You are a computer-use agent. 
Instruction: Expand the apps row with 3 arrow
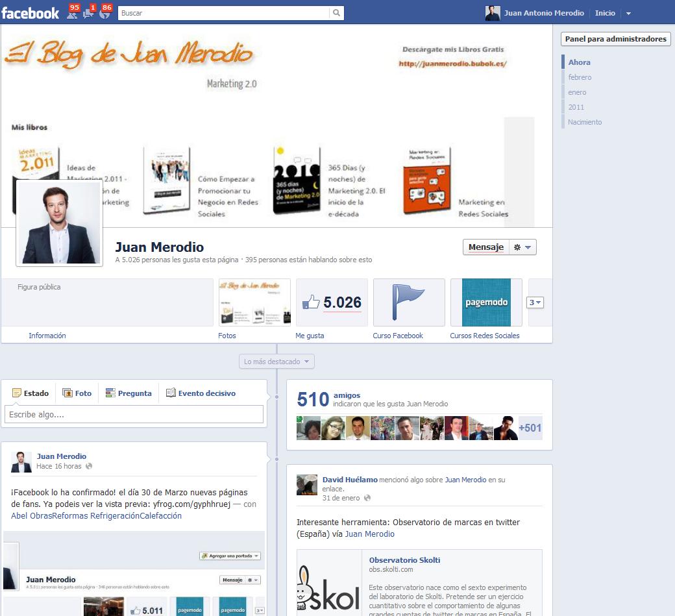(x=535, y=302)
